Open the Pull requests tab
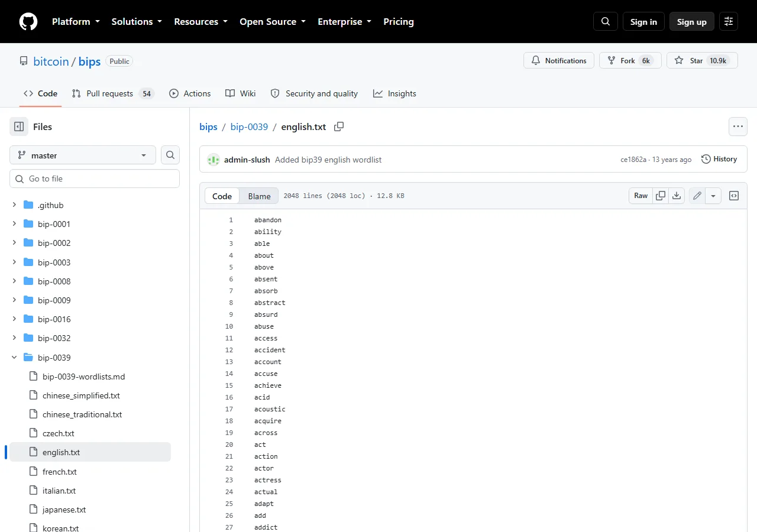Viewport: 757px width, 532px height. (x=113, y=93)
